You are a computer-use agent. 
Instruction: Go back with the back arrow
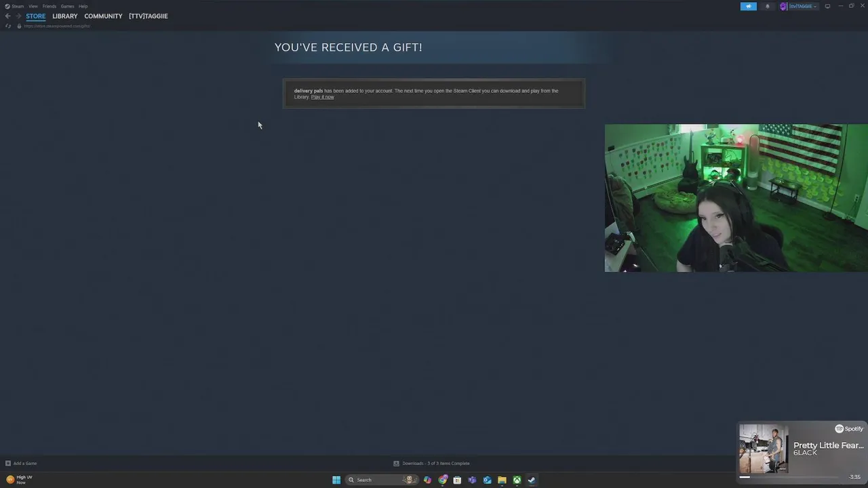pyautogui.click(x=7, y=16)
